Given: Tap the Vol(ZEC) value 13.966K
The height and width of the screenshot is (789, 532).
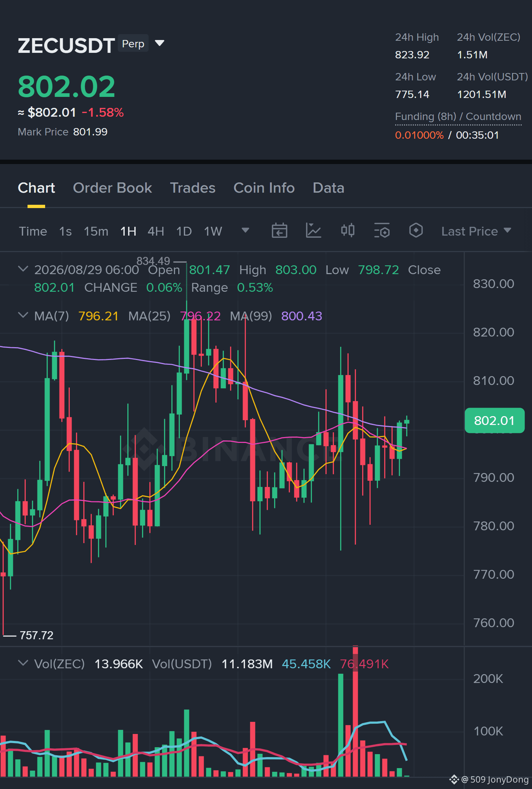Looking at the screenshot, I should (x=119, y=664).
